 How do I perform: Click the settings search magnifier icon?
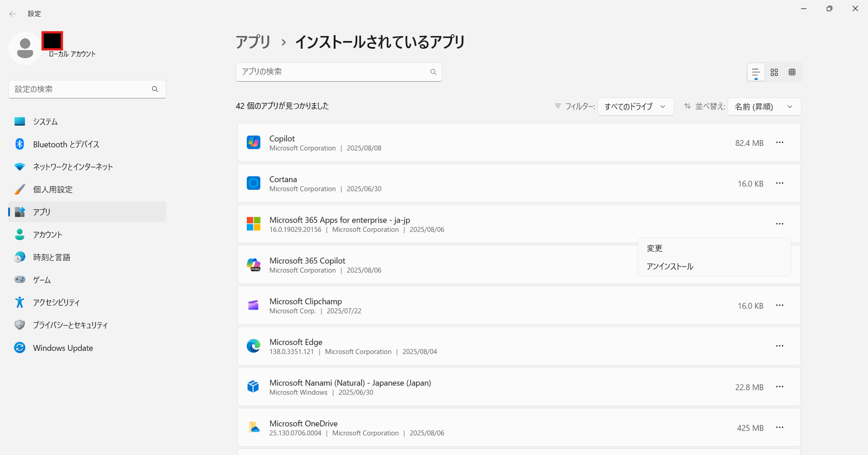pos(155,89)
